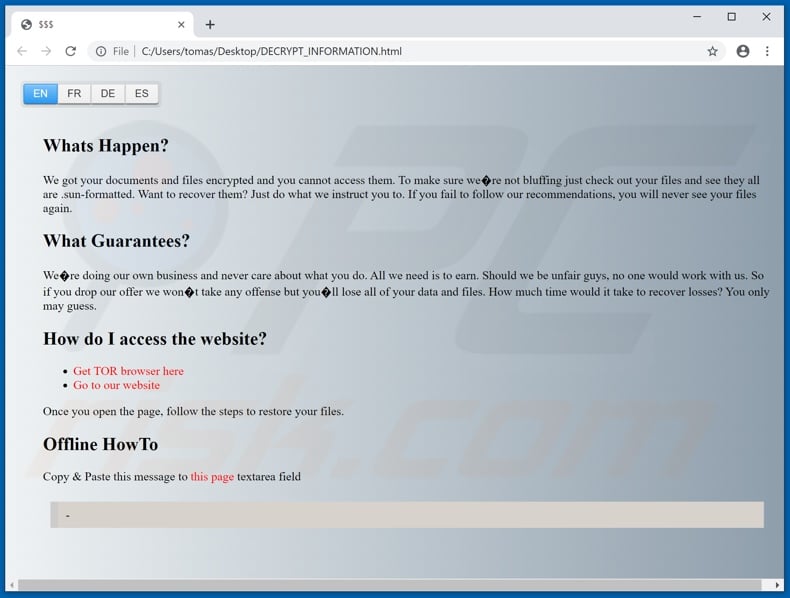Image resolution: width=790 pixels, height=598 pixels.
Task: Open the Chrome profile avatar
Action: pyautogui.click(x=743, y=51)
